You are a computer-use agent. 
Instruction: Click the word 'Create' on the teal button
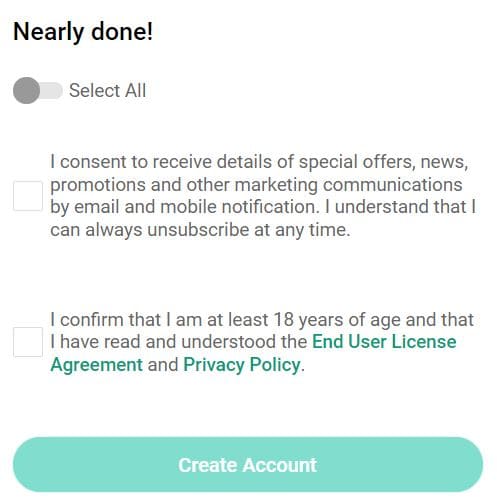coord(208,465)
